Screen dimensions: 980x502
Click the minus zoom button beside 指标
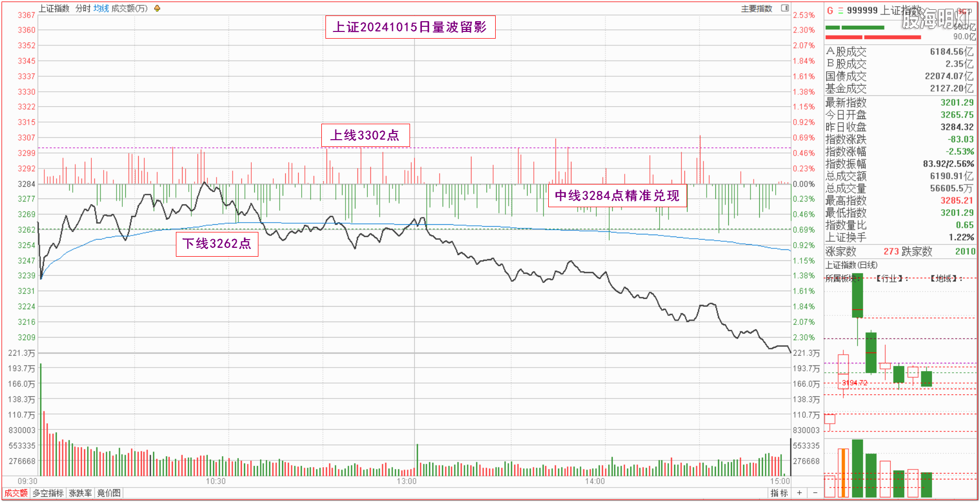click(815, 493)
